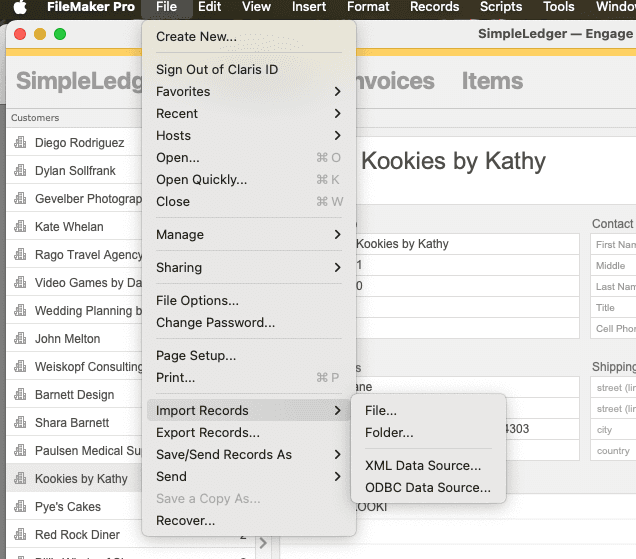
Task: Open the View menu
Action: (x=256, y=7)
